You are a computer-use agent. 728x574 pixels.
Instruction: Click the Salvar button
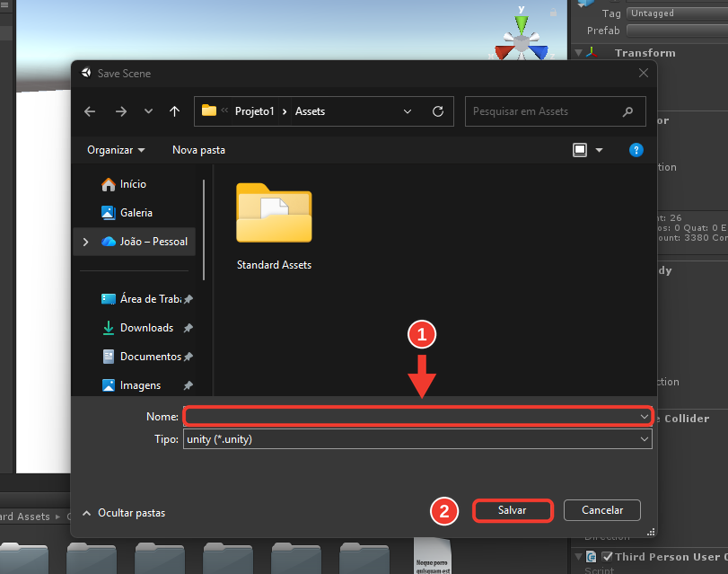point(512,510)
